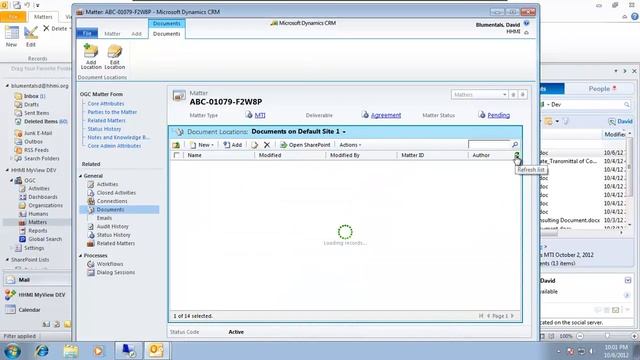Click the Open SharePoint toolbar button

pos(305,145)
